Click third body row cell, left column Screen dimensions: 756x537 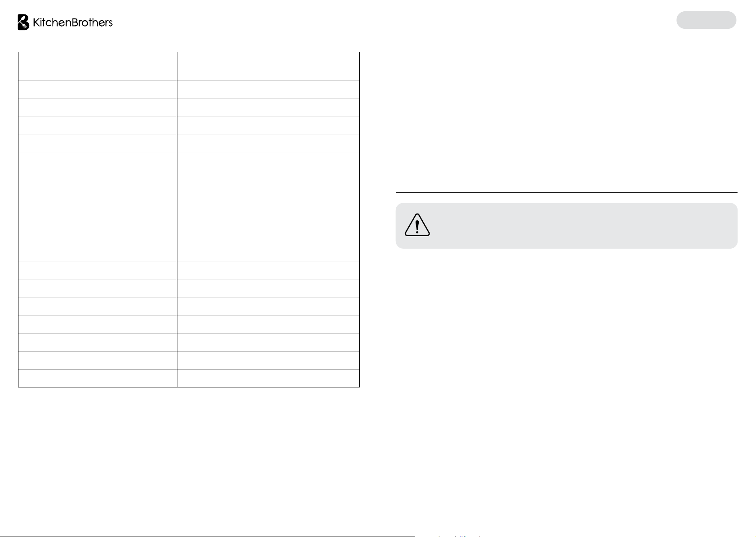click(98, 126)
